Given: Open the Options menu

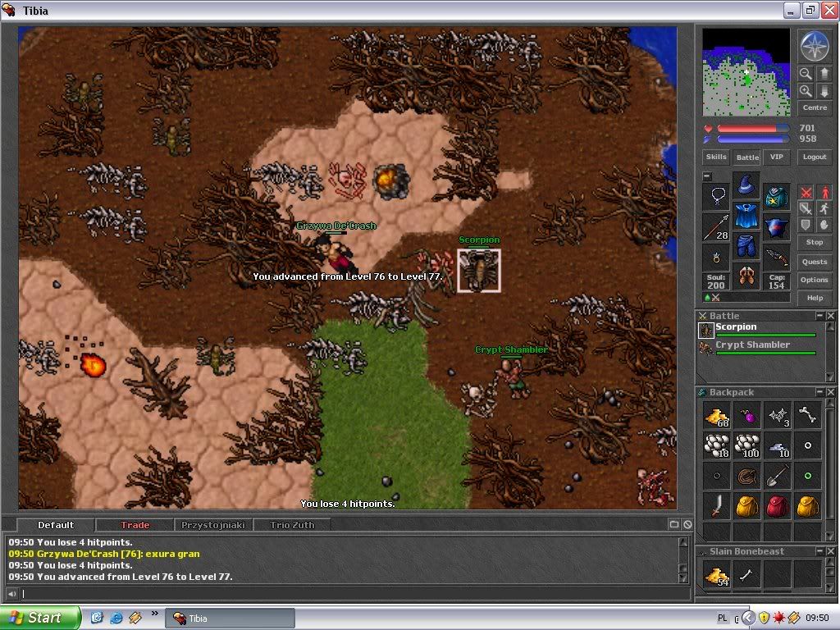Looking at the screenshot, I should click(x=815, y=280).
